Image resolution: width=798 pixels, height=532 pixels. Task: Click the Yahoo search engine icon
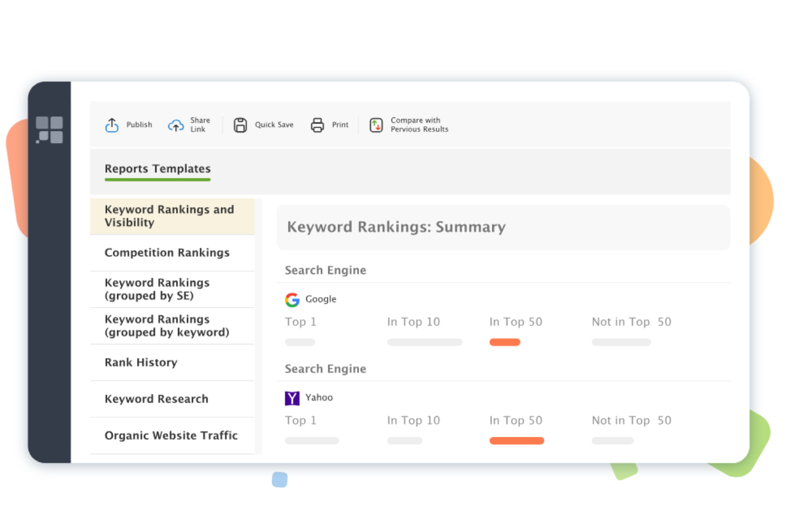tap(292, 398)
